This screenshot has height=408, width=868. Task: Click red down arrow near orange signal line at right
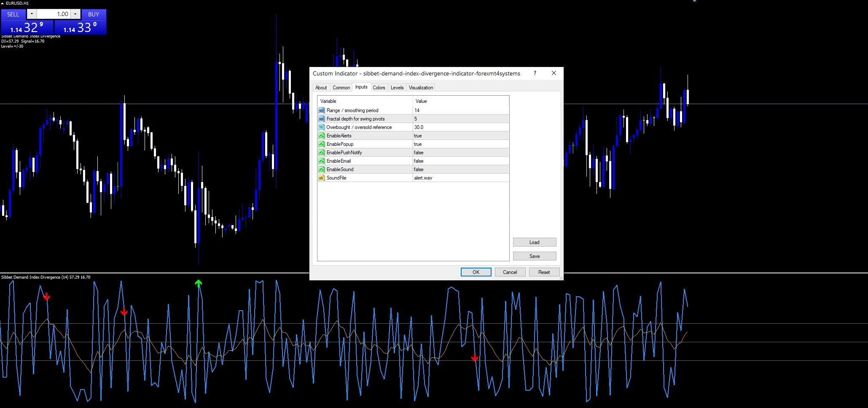pyautogui.click(x=475, y=357)
